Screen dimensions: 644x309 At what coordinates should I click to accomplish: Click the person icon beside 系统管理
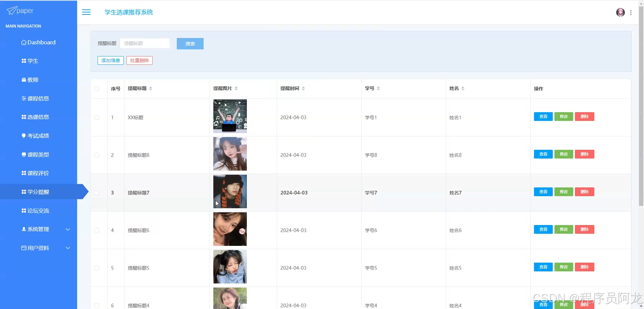[x=24, y=229]
